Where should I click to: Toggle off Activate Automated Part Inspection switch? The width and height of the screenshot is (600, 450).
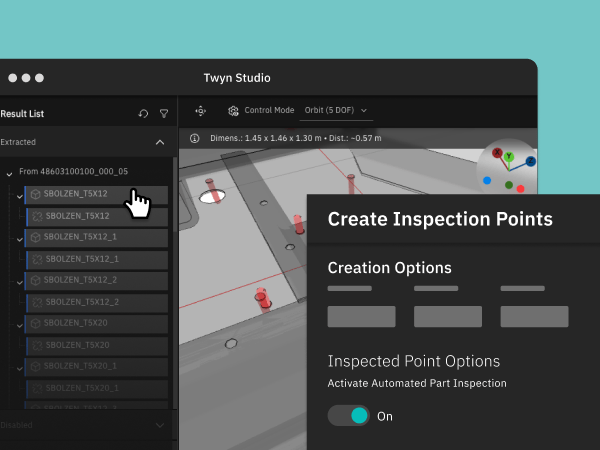click(349, 415)
